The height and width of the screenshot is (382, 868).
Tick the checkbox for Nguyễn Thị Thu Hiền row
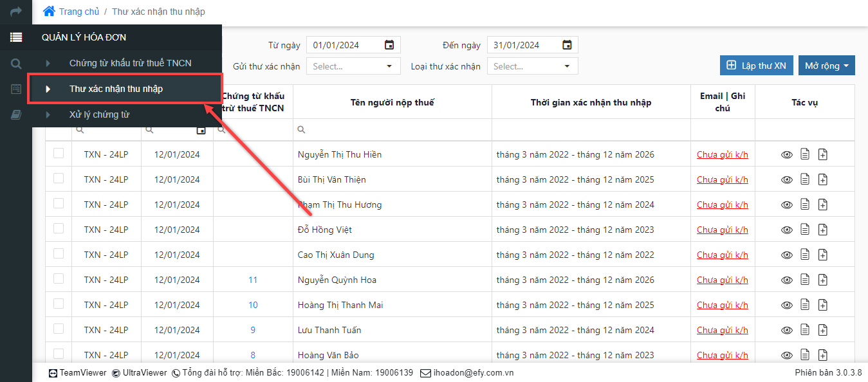point(59,153)
